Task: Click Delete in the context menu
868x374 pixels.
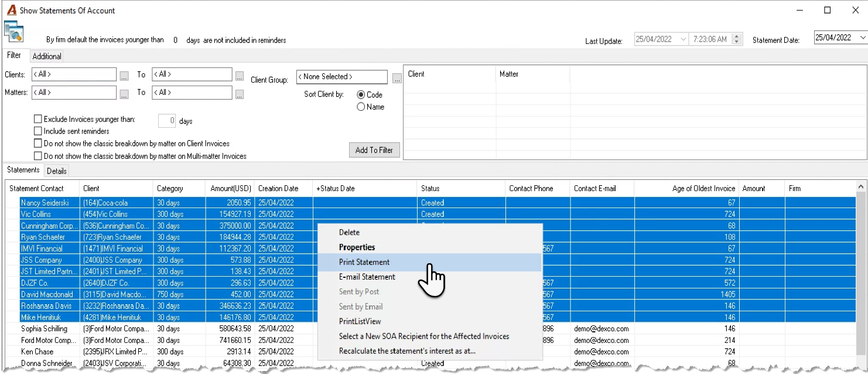Action: point(429,233)
